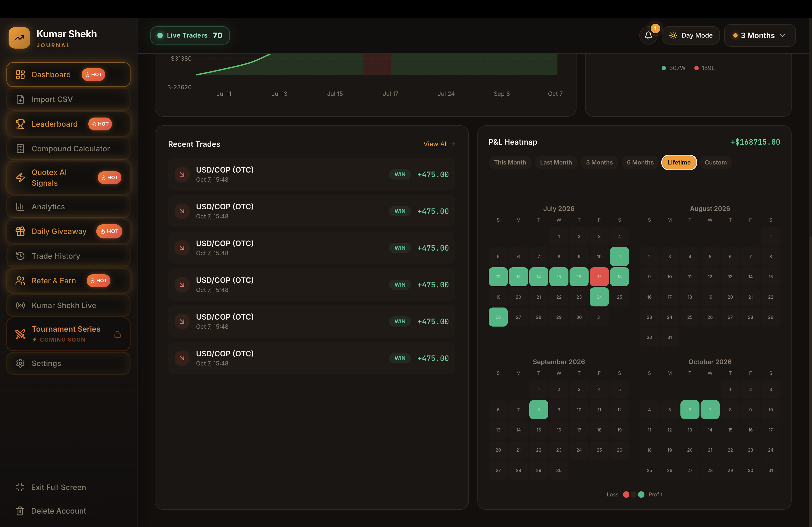Image resolution: width=812 pixels, height=527 pixels.
Task: Select the Custom heatmap tab
Action: [715, 163]
